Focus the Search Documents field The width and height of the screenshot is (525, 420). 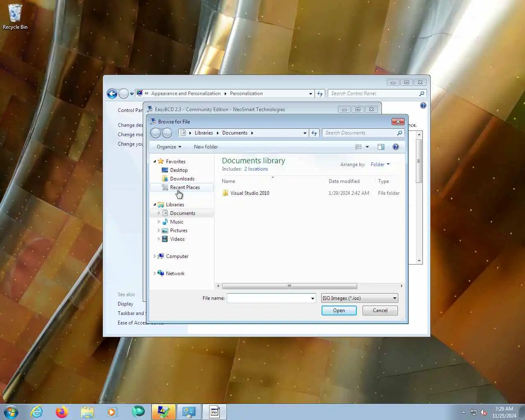[x=359, y=133]
